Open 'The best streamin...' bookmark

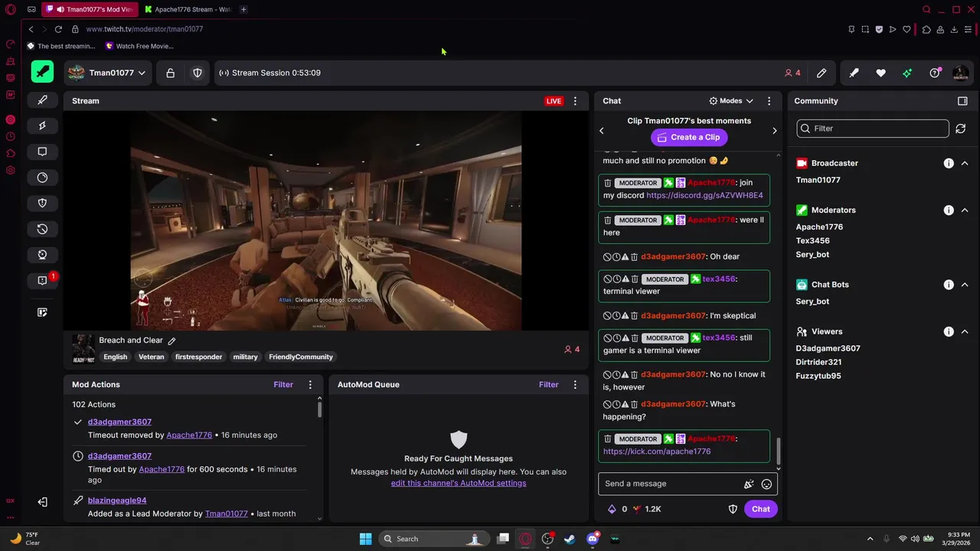pos(61,46)
